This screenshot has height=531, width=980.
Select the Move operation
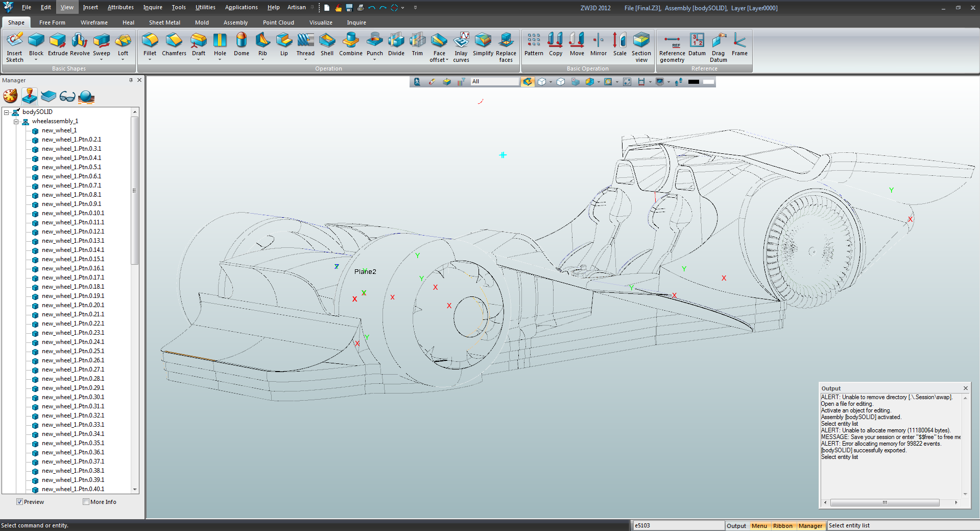pos(577,44)
